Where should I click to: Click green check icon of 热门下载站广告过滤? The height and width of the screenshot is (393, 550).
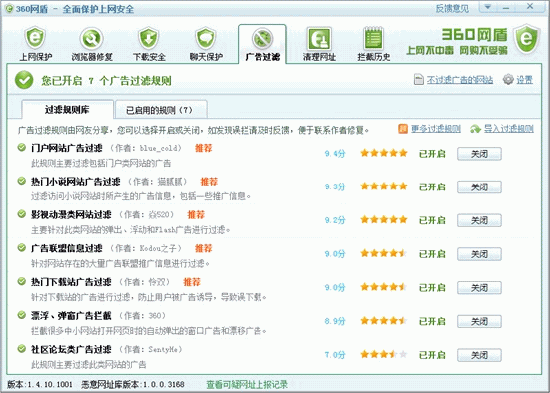22,281
